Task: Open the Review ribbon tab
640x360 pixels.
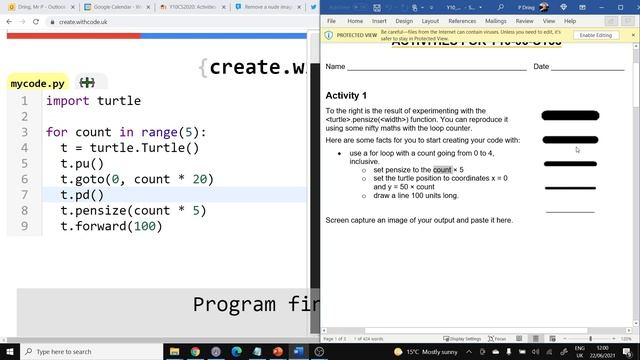Action: pos(524,21)
